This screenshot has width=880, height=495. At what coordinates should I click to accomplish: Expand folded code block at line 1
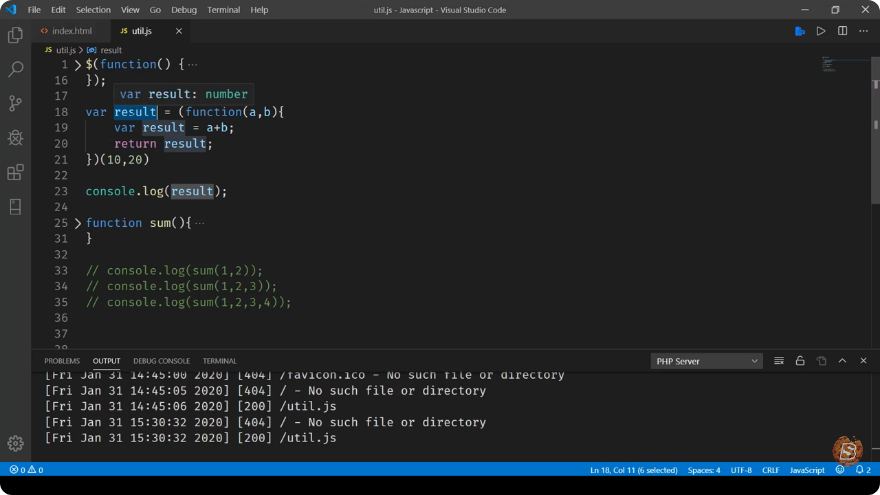pos(77,65)
